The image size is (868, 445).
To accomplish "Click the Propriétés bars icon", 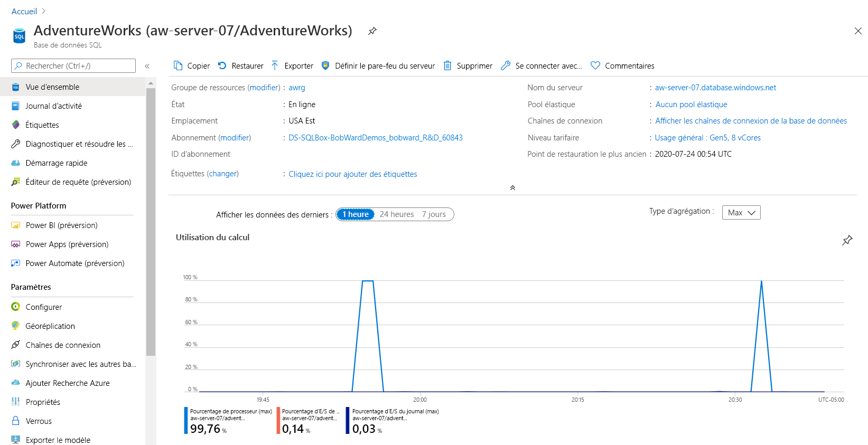I will coord(16,402).
